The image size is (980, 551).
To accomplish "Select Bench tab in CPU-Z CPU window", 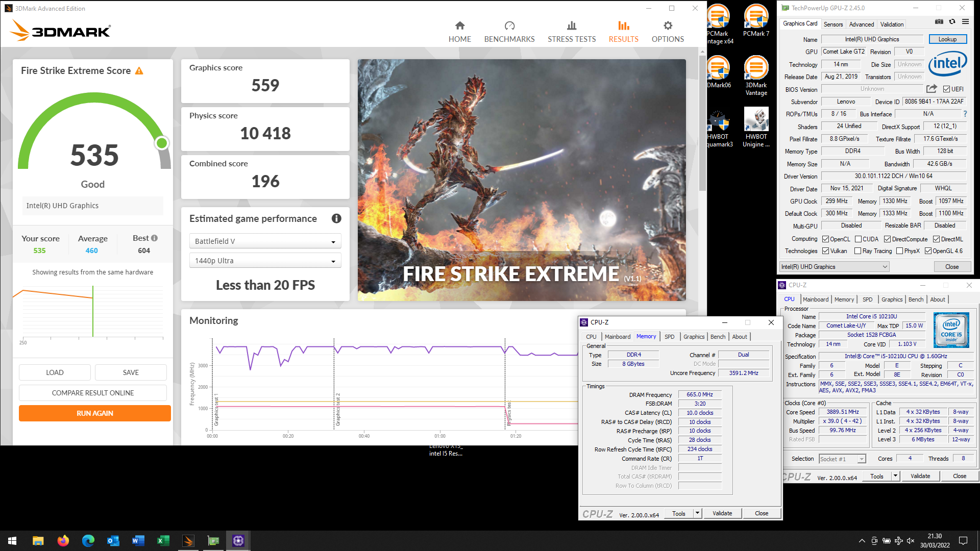I will pos(916,299).
